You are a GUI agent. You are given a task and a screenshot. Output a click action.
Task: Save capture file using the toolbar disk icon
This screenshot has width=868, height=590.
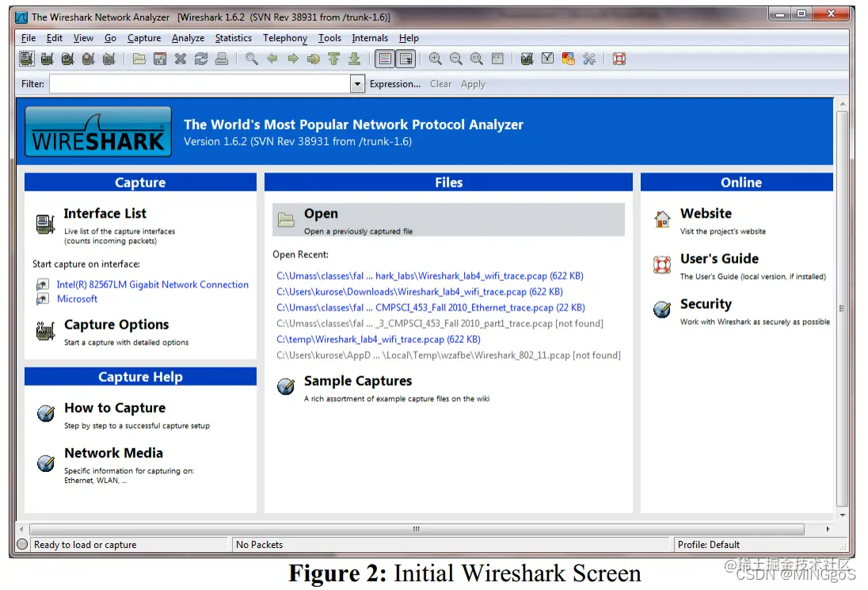coord(160,59)
